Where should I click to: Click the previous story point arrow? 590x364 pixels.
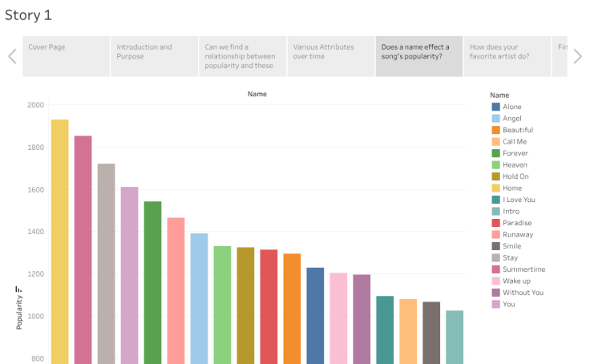(12, 56)
